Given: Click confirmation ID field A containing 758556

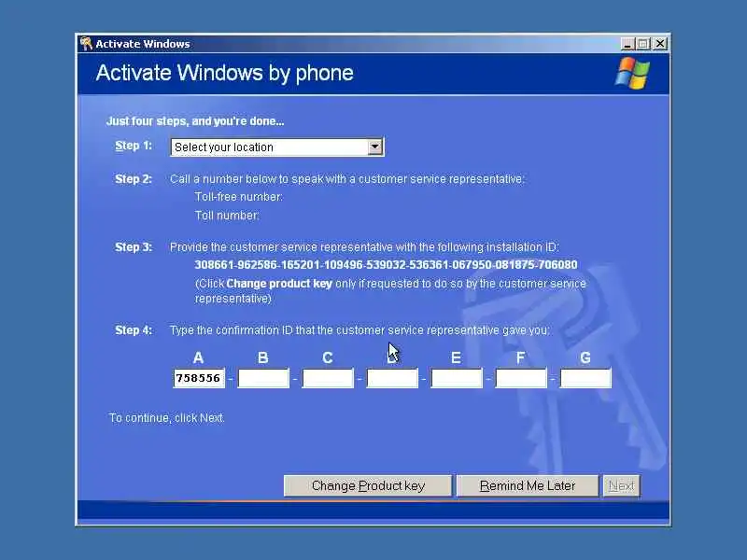Looking at the screenshot, I should click(x=199, y=378).
